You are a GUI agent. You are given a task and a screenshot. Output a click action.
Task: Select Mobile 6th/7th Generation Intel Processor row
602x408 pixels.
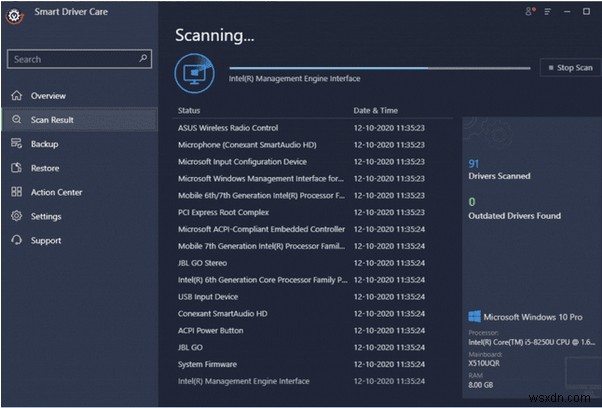click(x=313, y=195)
